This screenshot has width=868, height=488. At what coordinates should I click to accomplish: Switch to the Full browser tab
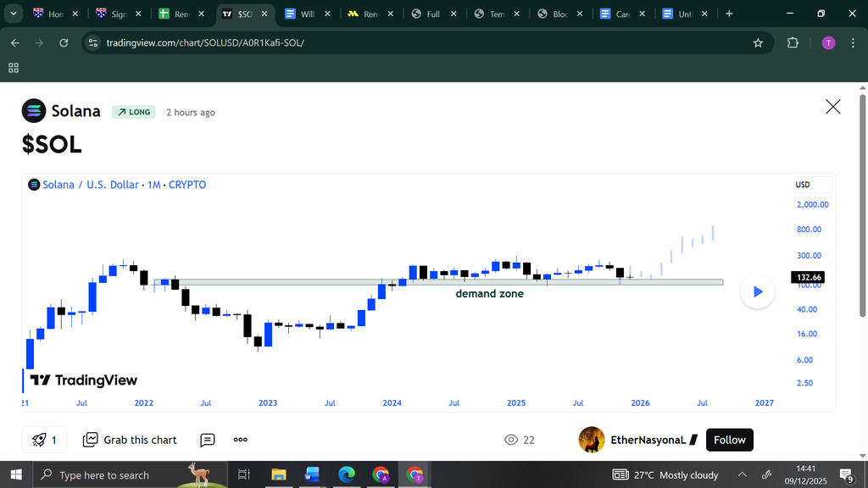(x=431, y=14)
